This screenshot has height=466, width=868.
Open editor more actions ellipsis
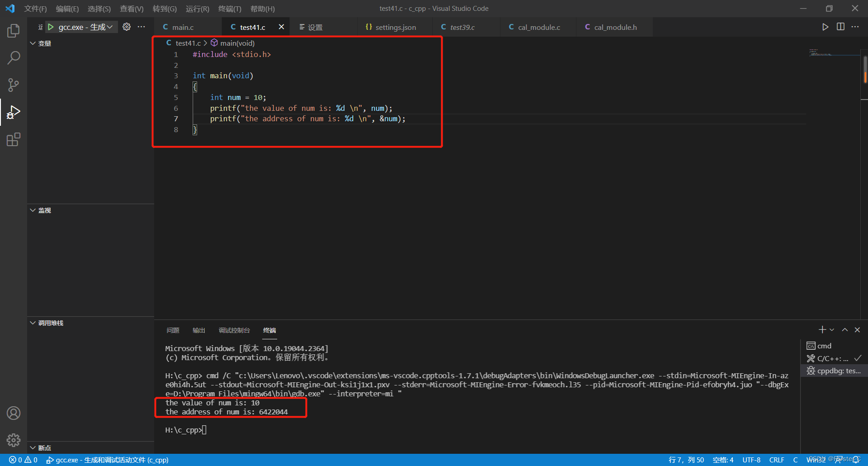pyautogui.click(x=855, y=27)
